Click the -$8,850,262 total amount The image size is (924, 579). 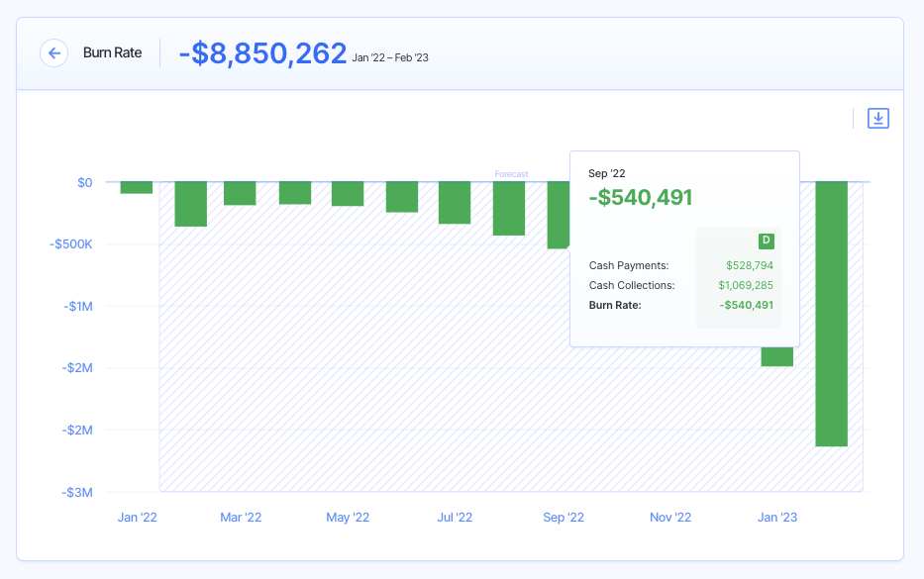coord(262,53)
